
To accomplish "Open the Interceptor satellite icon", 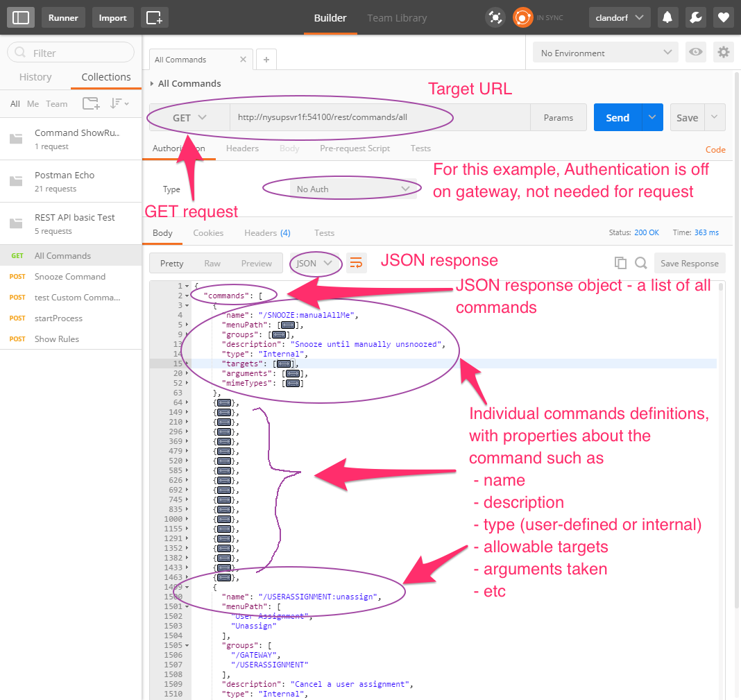I will pos(495,17).
